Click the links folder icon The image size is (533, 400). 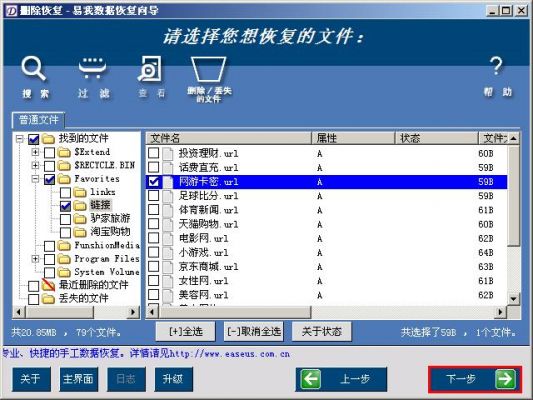80,192
